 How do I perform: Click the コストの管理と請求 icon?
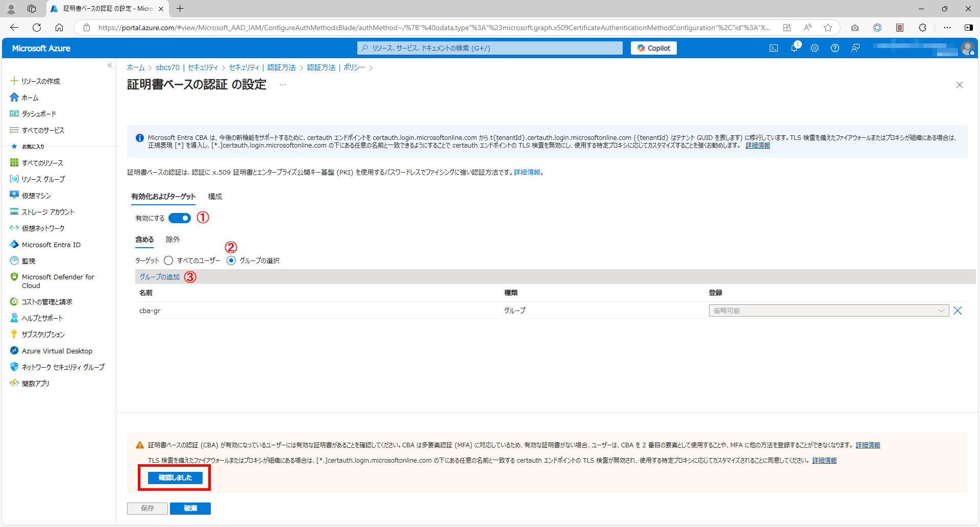14,301
